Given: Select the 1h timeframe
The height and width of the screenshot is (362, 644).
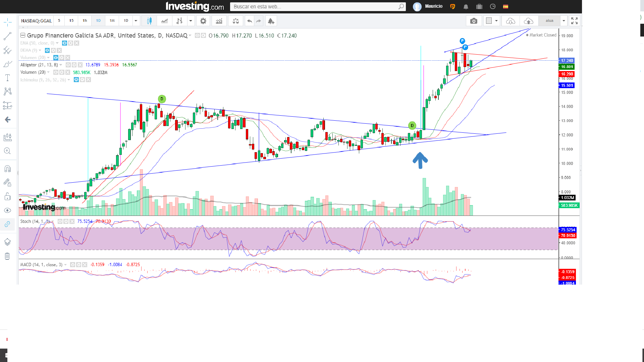Looking at the screenshot, I should coord(85,21).
